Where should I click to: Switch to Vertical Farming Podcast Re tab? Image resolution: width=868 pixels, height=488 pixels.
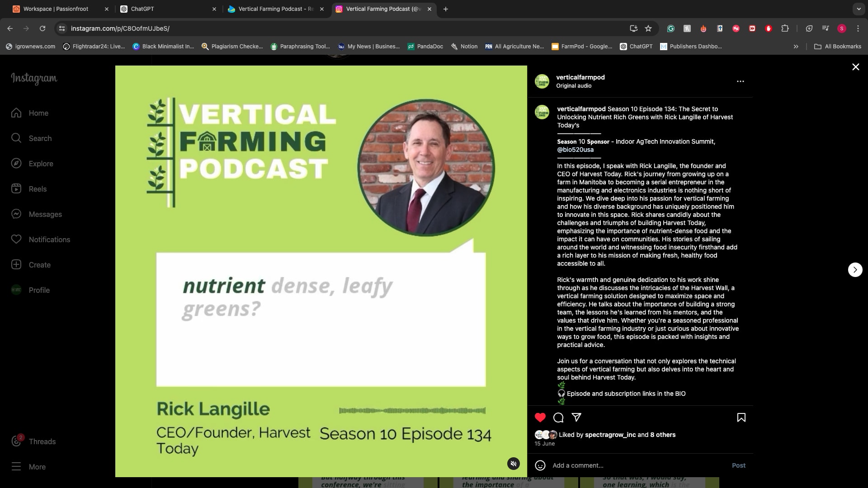pos(276,9)
